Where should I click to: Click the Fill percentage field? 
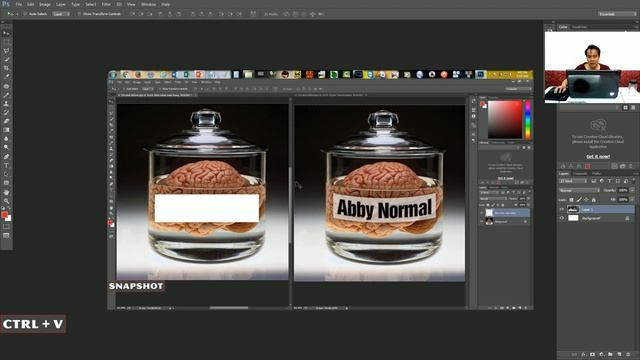pos(623,200)
